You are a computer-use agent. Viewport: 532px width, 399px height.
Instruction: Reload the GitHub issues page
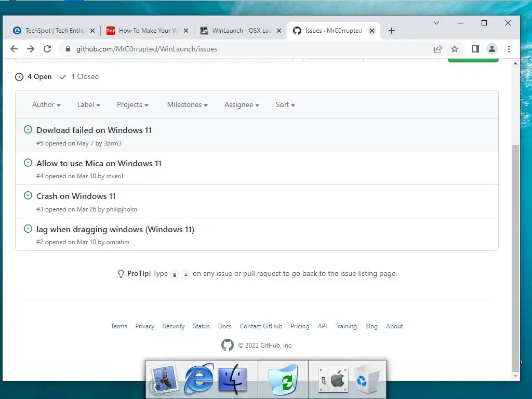point(47,49)
